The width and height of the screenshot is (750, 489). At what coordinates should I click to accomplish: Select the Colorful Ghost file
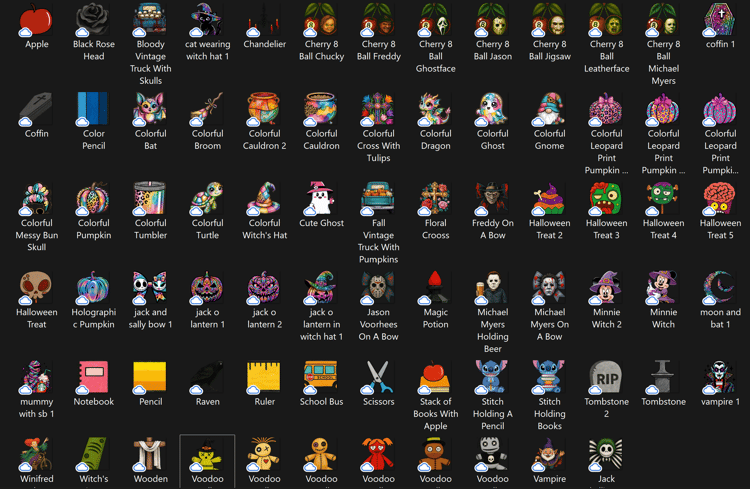pos(492,109)
